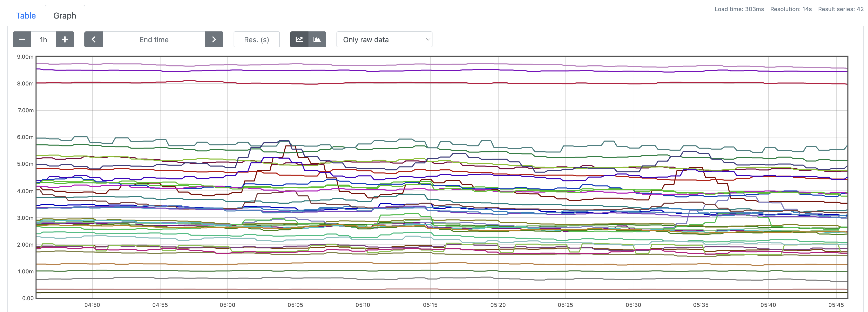Go to earlier end time with left chevron
Screen dimensions: 868x312
(93, 39)
